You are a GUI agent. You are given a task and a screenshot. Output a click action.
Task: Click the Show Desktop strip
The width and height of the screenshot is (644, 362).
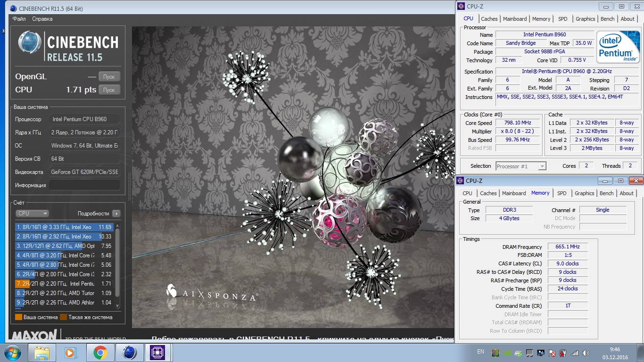[x=640, y=353]
